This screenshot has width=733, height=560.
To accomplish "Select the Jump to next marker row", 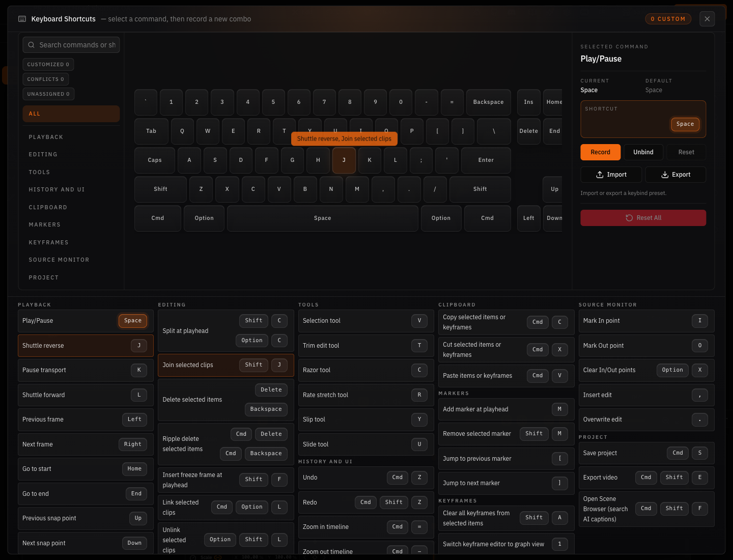I will coord(506,483).
